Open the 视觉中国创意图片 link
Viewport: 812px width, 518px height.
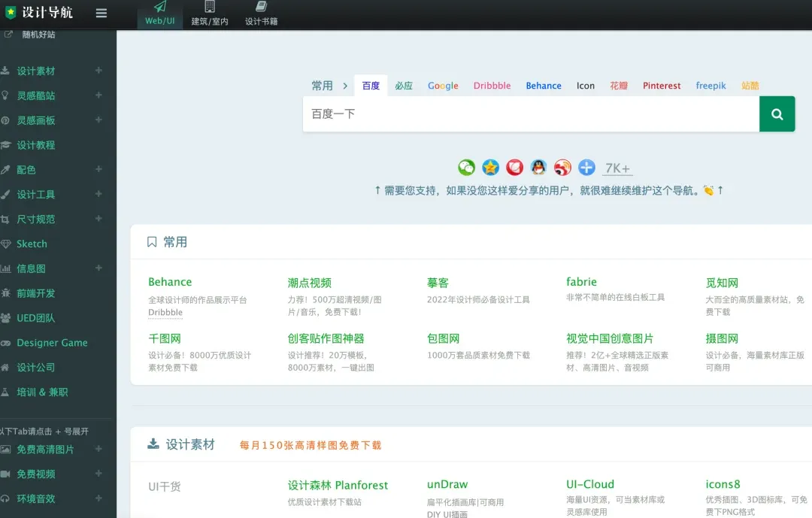pos(610,339)
